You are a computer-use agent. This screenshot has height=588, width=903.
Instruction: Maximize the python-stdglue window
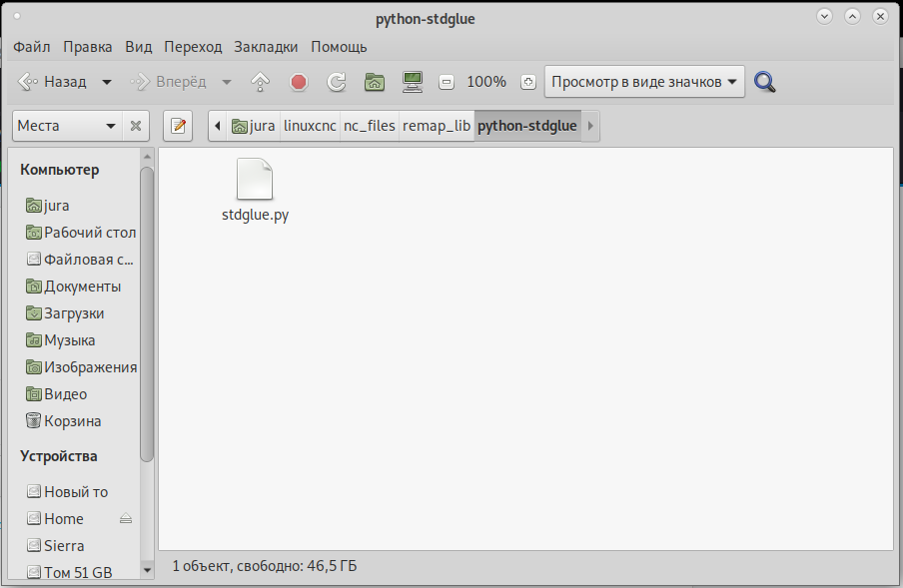pos(852,16)
